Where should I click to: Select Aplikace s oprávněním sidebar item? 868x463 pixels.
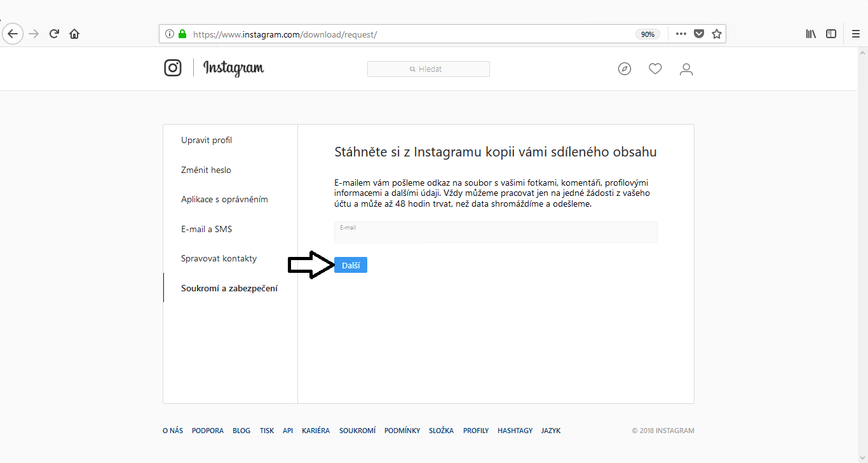tap(224, 200)
